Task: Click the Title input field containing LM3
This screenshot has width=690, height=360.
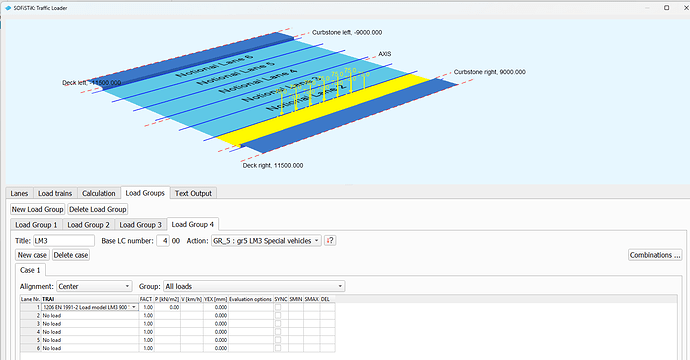Action: [63, 241]
